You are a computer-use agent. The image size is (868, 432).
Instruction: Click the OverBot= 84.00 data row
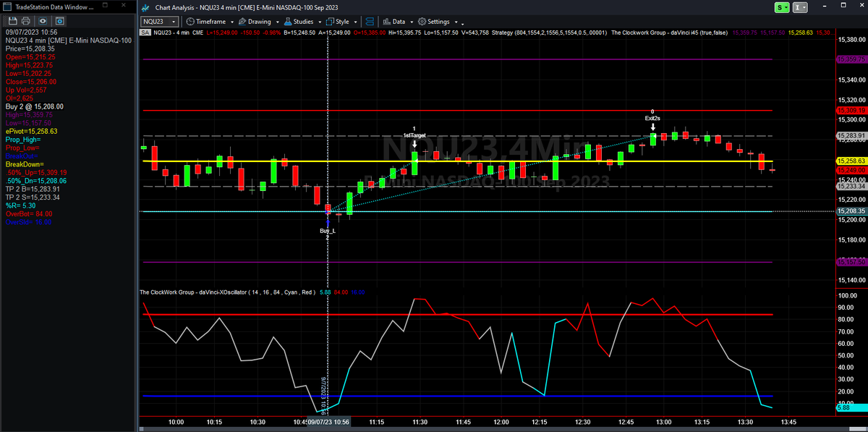tap(29, 213)
